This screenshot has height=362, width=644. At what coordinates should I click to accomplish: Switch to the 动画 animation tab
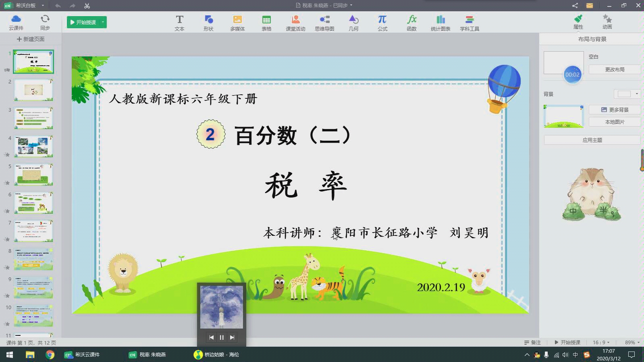point(607,22)
